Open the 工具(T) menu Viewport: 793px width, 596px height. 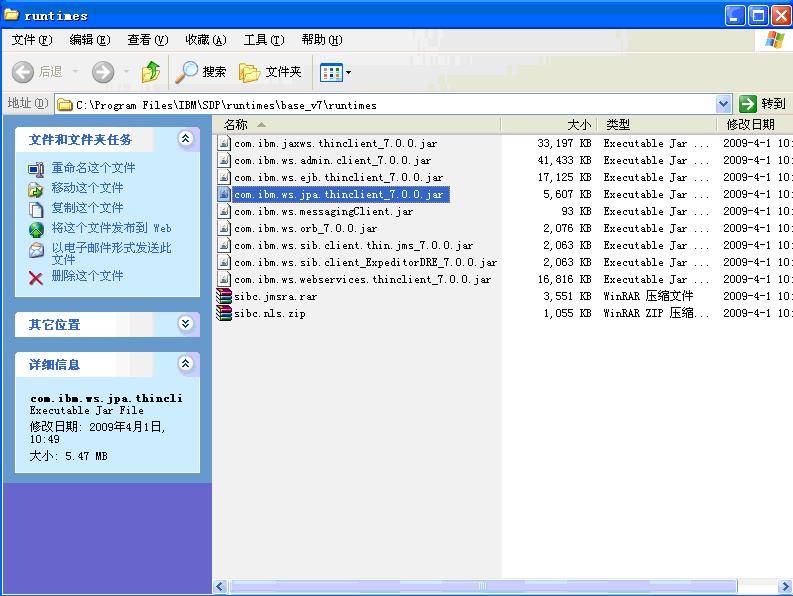[x=264, y=39]
